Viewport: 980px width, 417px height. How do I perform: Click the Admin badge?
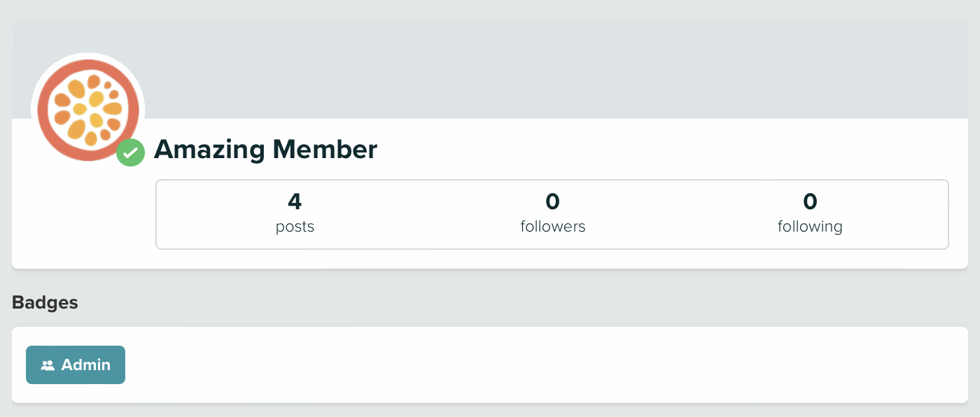click(75, 365)
